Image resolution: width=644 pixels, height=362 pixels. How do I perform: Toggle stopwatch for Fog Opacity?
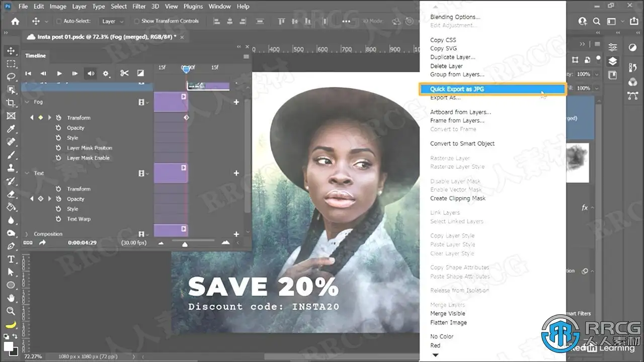(x=58, y=128)
